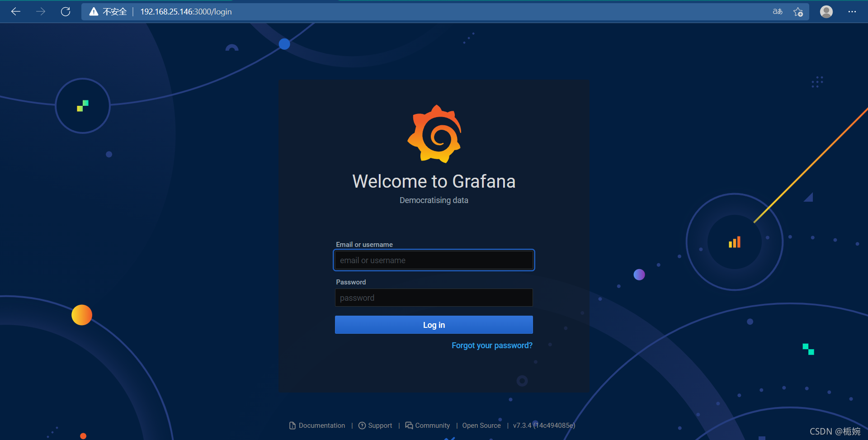Click the URL 192.168.25.146:3000/login
The image size is (868, 440).
[186, 12]
